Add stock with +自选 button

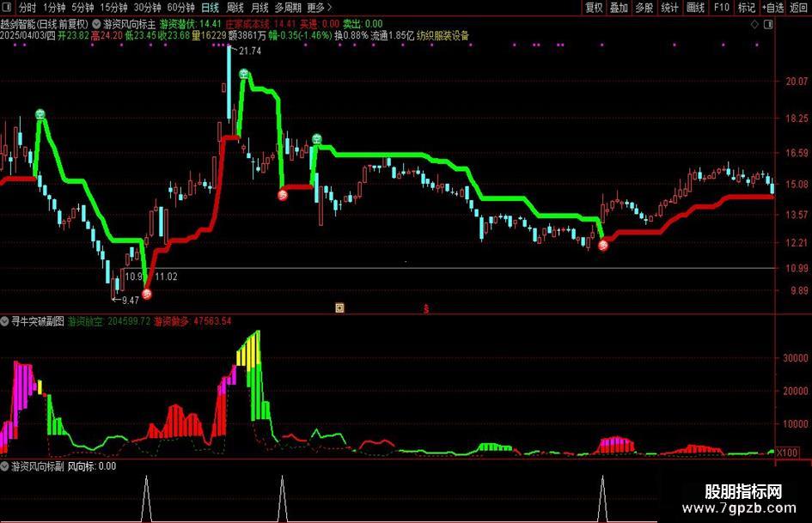pyautogui.click(x=772, y=7)
